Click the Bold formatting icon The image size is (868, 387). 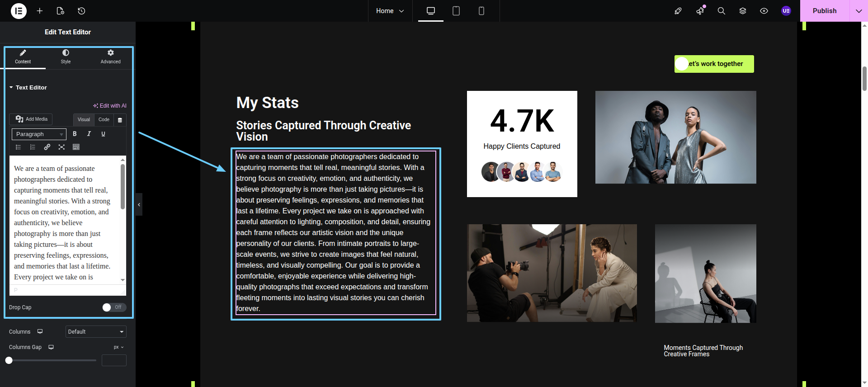point(75,134)
